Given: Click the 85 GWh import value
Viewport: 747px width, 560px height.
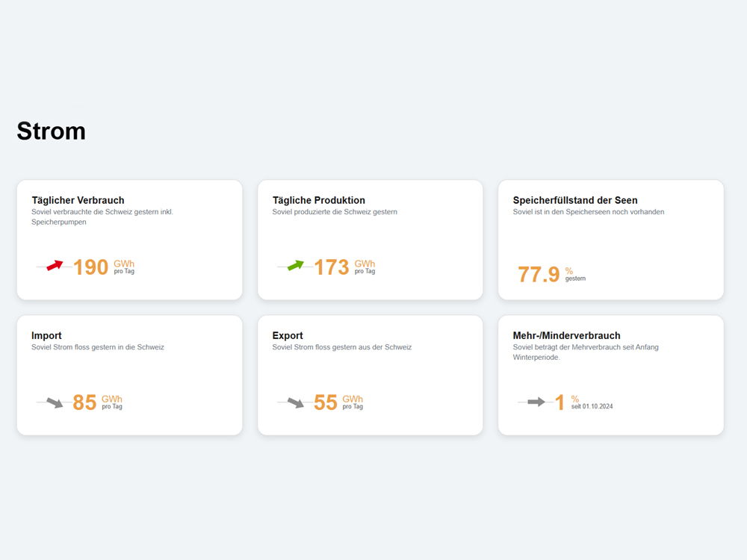Looking at the screenshot, I should (x=85, y=402).
